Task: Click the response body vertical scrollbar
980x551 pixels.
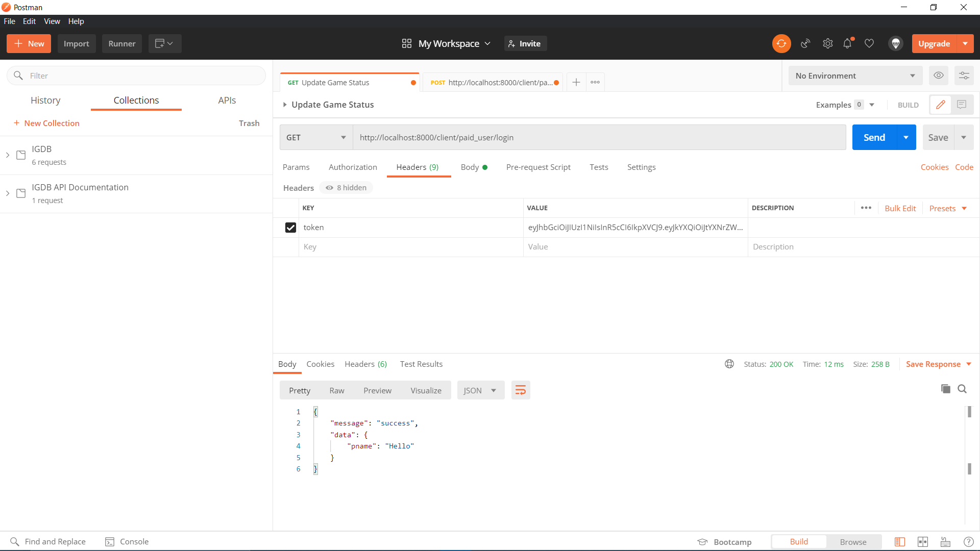Action: pyautogui.click(x=969, y=464)
